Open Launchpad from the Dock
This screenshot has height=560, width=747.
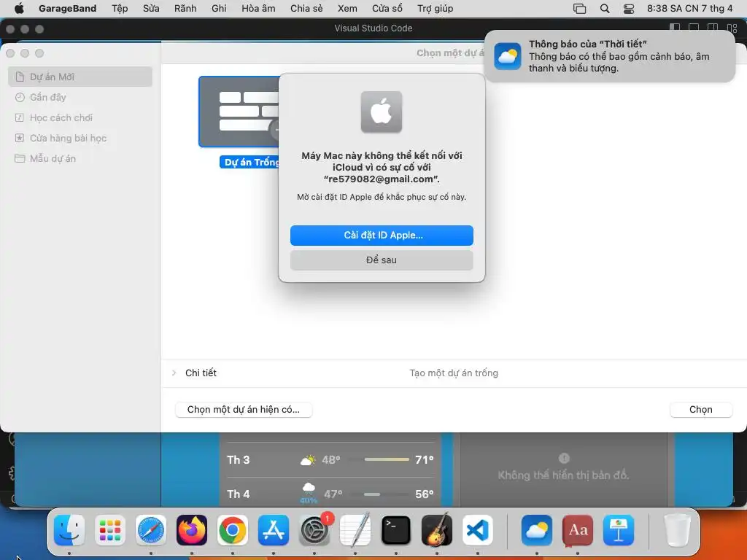(110, 530)
